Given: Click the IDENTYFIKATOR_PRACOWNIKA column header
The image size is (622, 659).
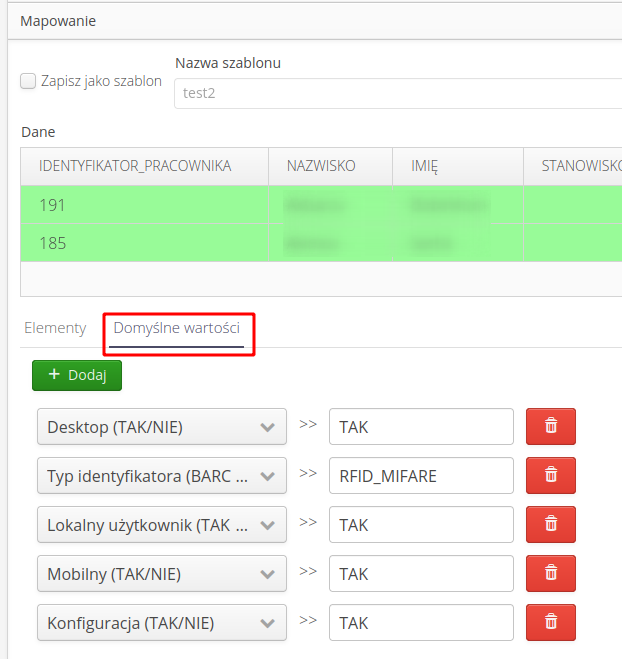Looking at the screenshot, I should (135, 166).
